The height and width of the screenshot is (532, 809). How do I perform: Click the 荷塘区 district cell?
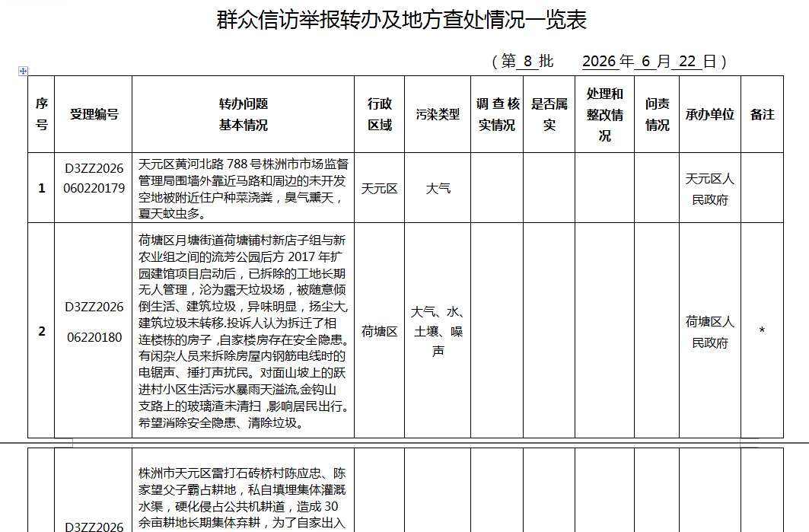[379, 331]
